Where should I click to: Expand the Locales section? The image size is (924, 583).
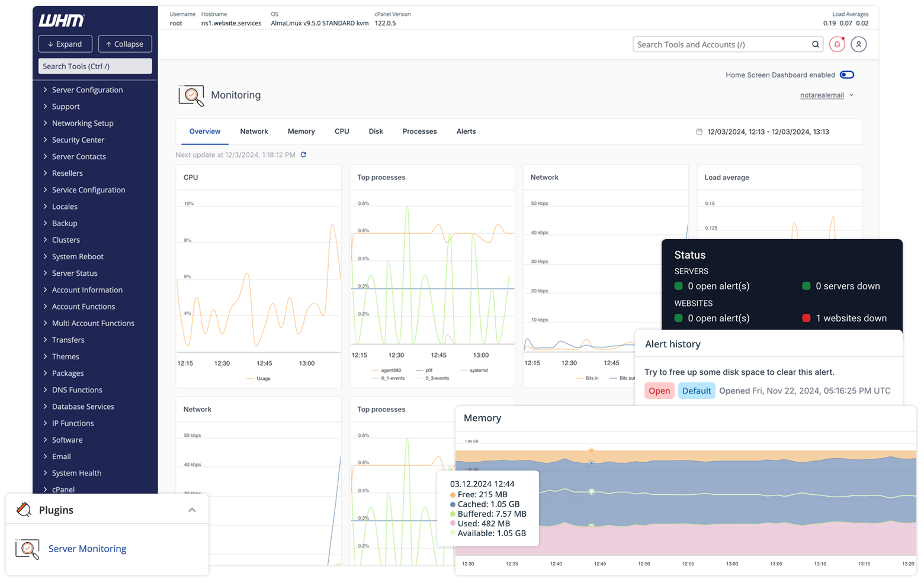point(64,207)
